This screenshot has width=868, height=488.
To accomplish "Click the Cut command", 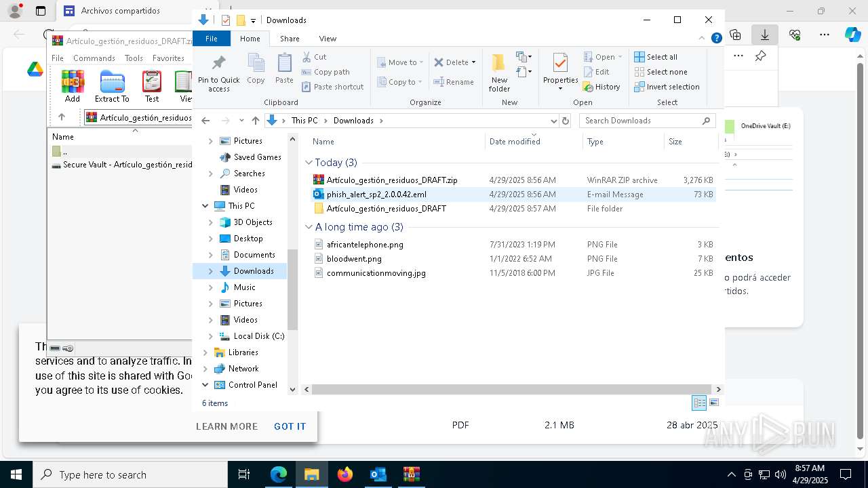I will pyautogui.click(x=314, y=57).
